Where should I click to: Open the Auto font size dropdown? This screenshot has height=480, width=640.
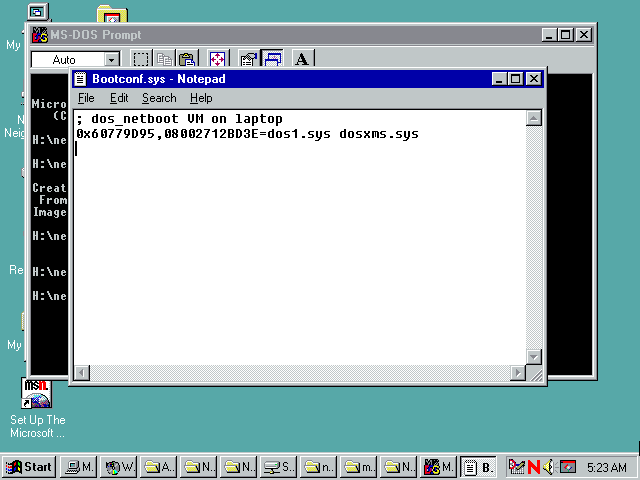point(111,60)
